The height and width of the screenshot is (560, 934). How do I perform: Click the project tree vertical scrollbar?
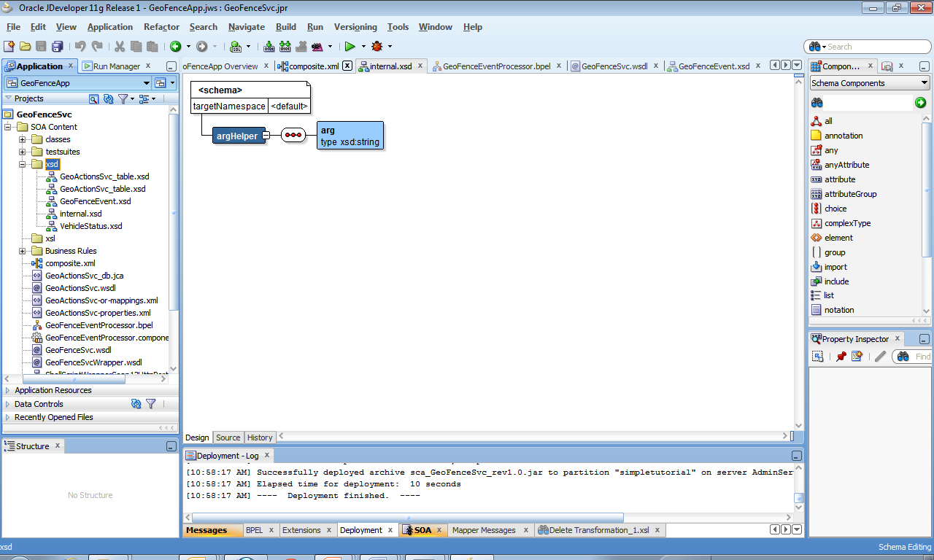[x=174, y=211]
